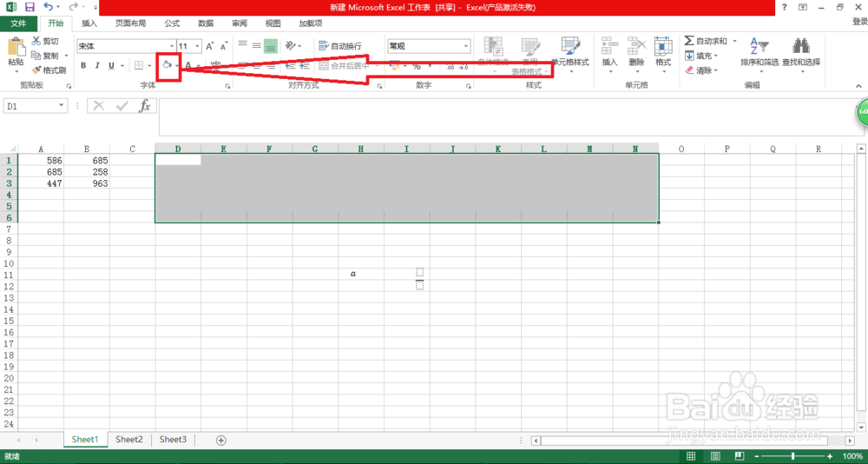The width and height of the screenshot is (868, 464).
Task: Open the Copy (复制) dropdown arrow
Action: tap(66, 56)
